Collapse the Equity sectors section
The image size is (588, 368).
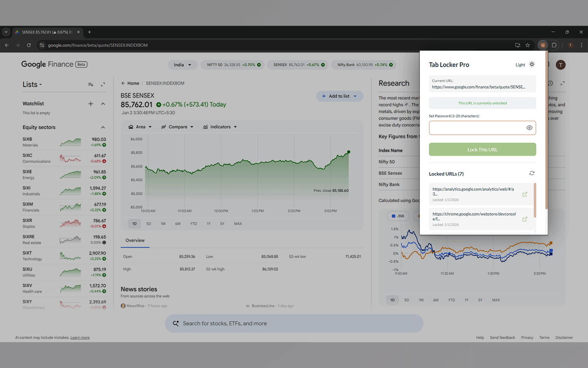[103, 127]
